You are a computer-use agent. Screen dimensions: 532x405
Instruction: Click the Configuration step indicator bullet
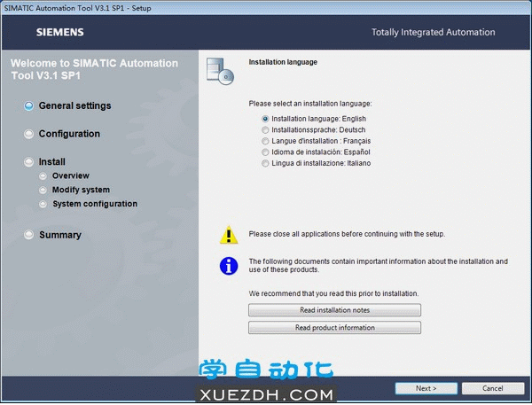29,134
